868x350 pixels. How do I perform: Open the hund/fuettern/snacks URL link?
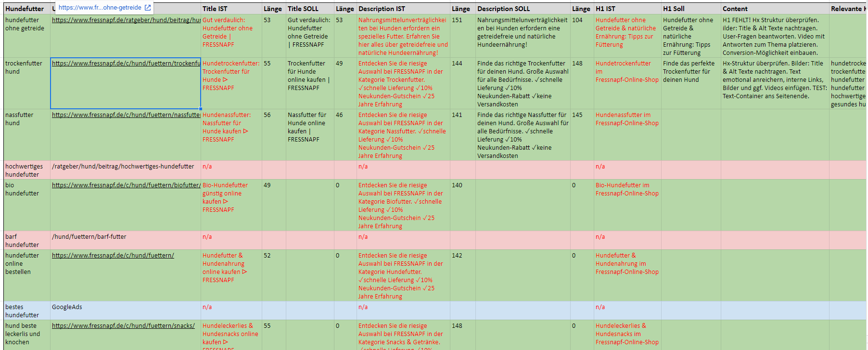pyautogui.click(x=123, y=326)
